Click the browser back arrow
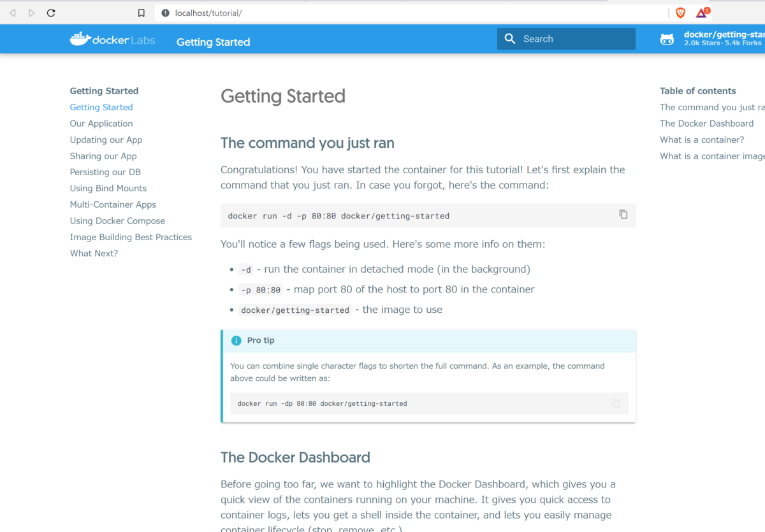This screenshot has width=765, height=532. pos(13,13)
